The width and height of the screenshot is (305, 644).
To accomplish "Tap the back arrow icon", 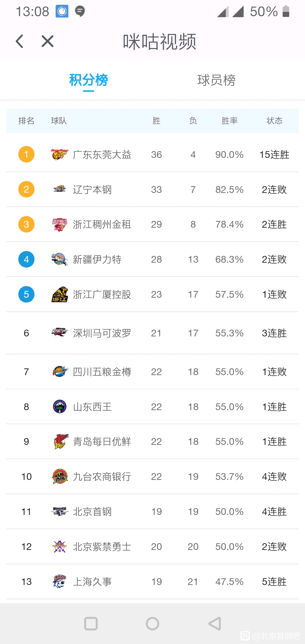I will (x=19, y=42).
